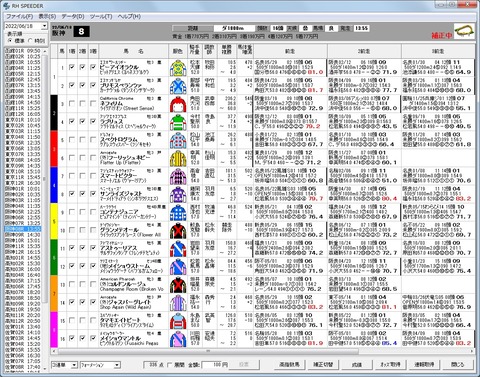Open the データ(D) menu
Viewport: 480px width, 377px height.
tap(73, 16)
